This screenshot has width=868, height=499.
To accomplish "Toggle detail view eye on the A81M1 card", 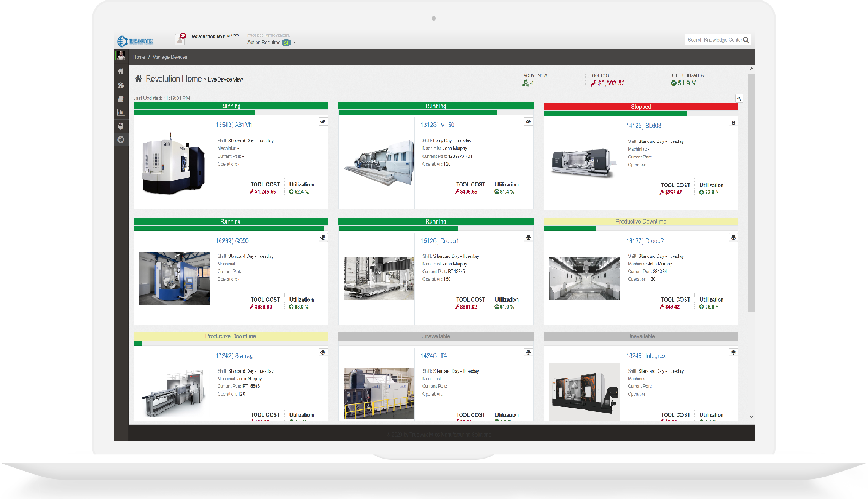I will coord(323,122).
